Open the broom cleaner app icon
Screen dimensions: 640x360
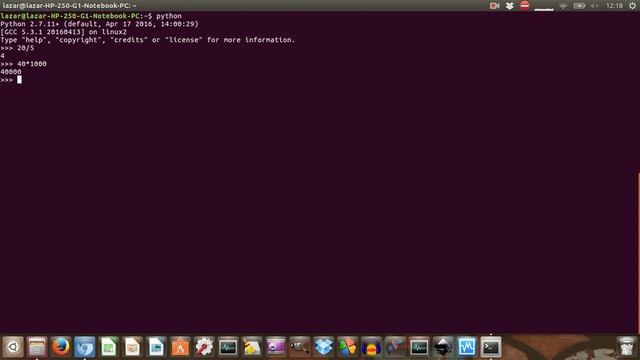click(252, 347)
